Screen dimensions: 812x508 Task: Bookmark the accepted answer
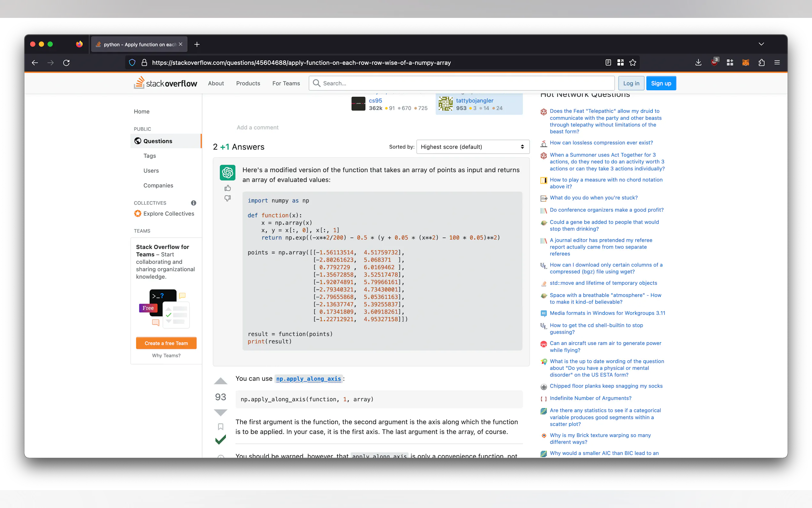(x=221, y=426)
